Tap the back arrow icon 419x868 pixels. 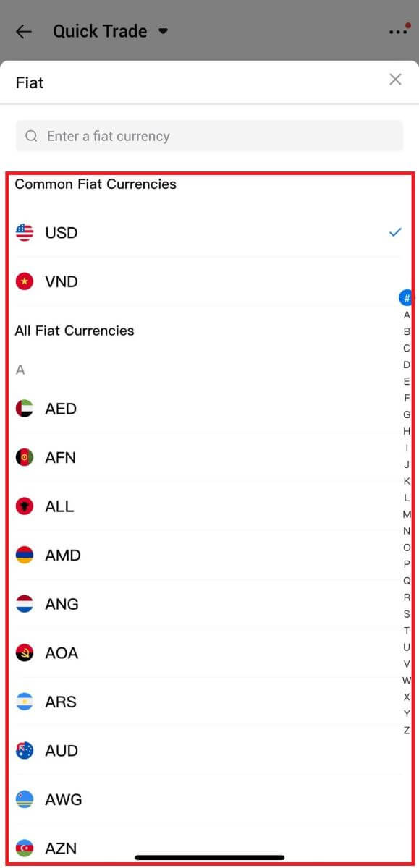22,31
